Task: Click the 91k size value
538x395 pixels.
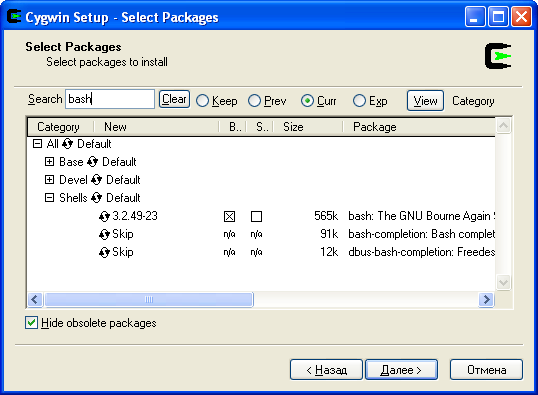Action: point(329,234)
